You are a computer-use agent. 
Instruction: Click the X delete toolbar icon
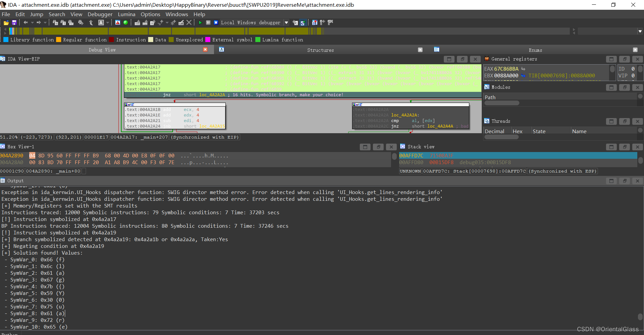[x=189, y=23]
